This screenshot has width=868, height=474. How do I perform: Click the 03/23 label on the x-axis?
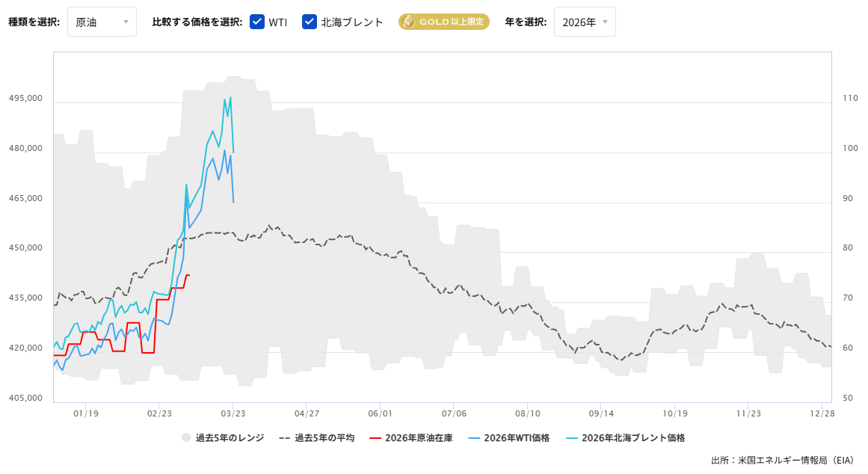coord(233,412)
